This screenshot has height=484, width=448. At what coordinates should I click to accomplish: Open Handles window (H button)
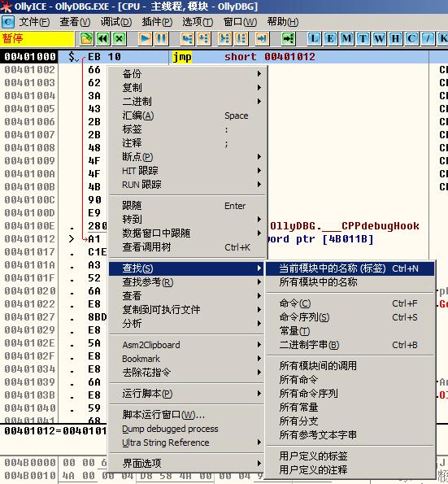pyautogui.click(x=395, y=39)
